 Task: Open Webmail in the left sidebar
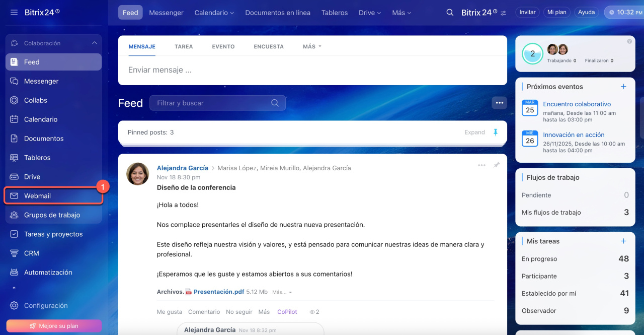point(37,196)
